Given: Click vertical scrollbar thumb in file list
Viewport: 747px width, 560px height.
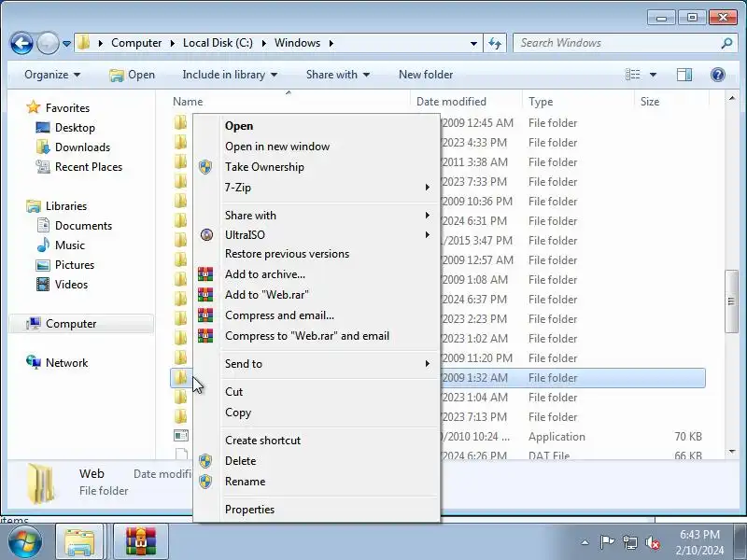Looking at the screenshot, I should [731, 301].
